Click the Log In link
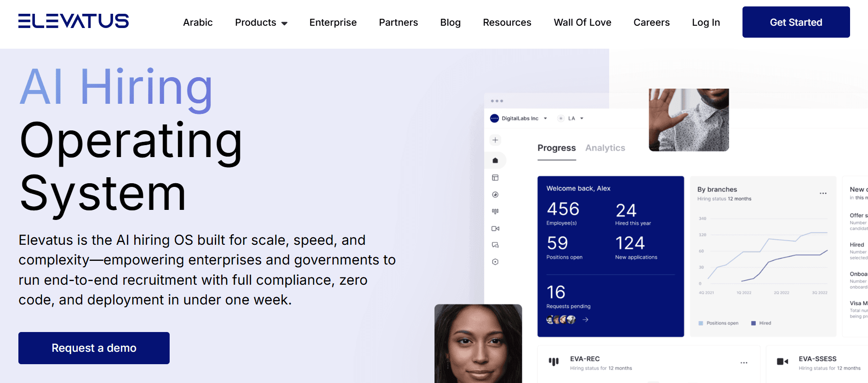This screenshot has height=383, width=868. (x=706, y=23)
